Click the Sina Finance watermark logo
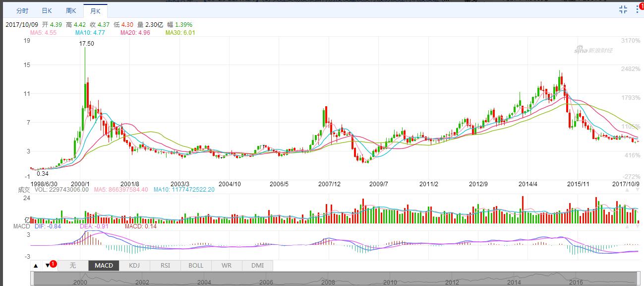The image size is (644, 286). click(593, 50)
